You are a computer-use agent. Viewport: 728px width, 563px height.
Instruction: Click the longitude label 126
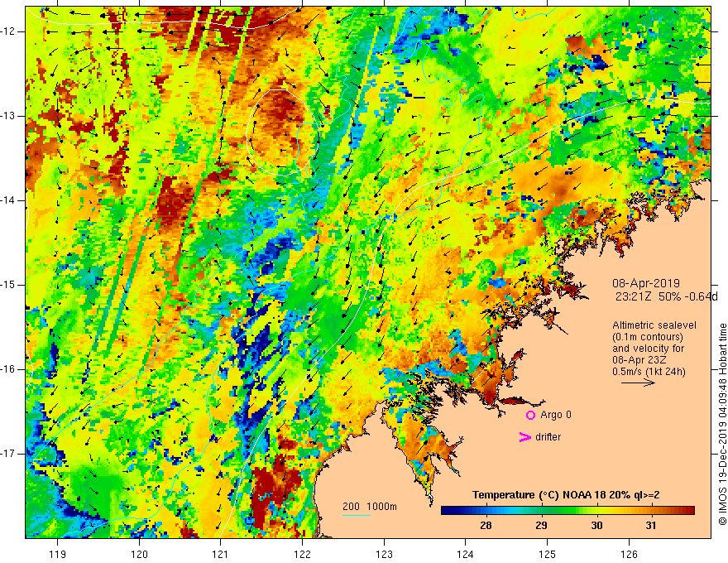(629, 554)
